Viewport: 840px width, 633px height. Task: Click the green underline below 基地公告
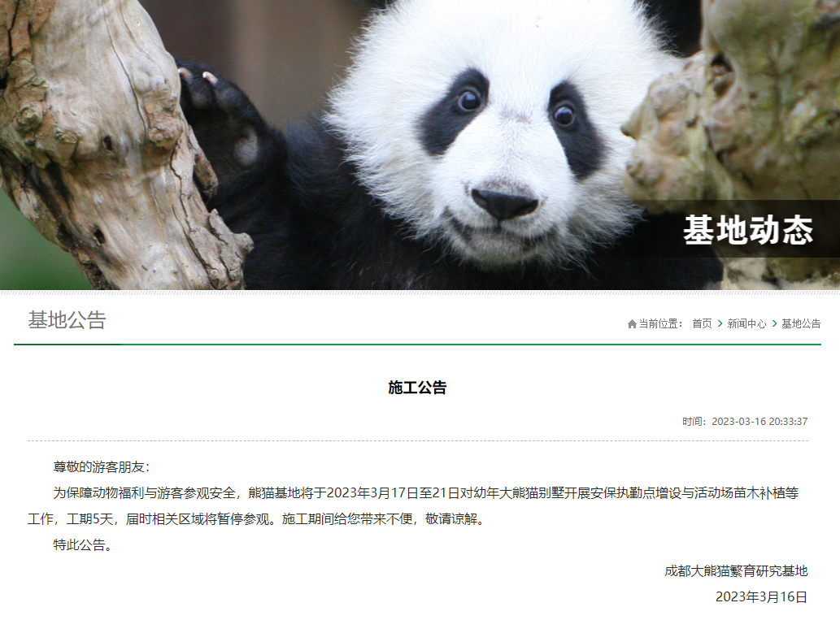pyautogui.click(x=67, y=345)
